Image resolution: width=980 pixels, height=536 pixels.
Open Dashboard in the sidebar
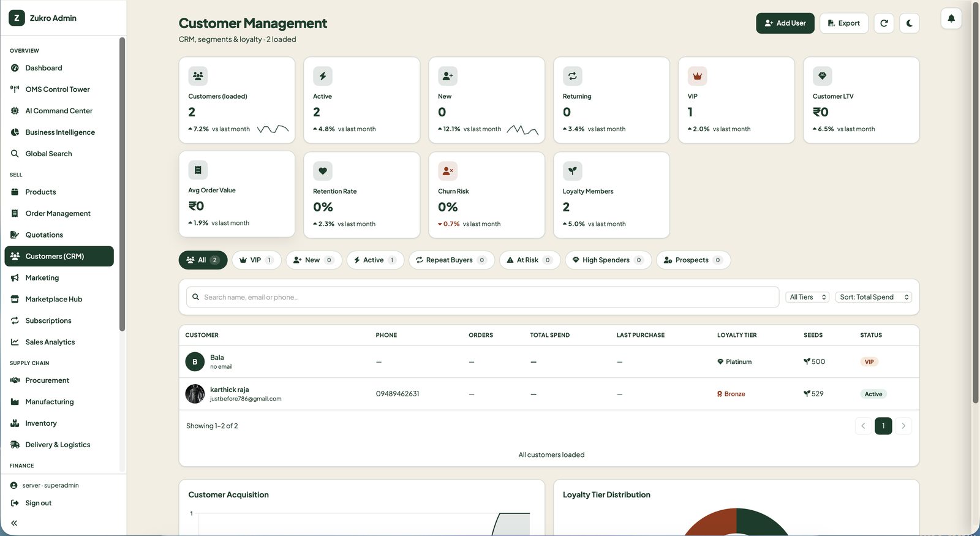tap(59, 68)
